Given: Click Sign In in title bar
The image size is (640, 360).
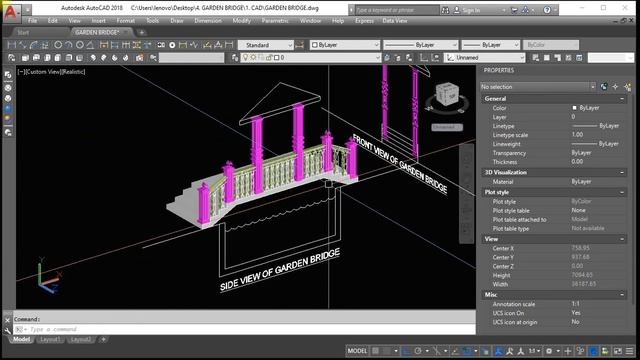Looking at the screenshot, I should [x=471, y=10].
